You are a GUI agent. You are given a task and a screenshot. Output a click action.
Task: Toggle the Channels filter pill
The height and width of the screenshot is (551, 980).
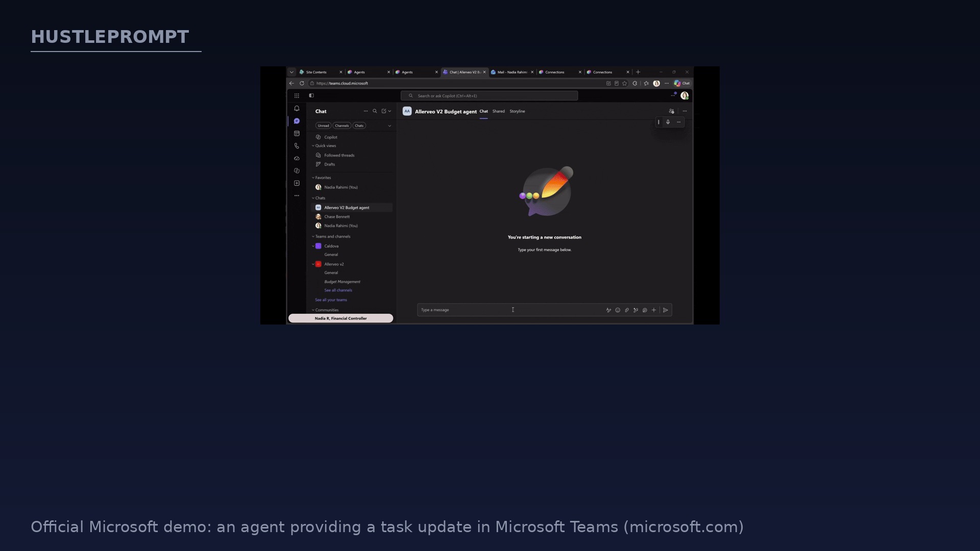342,126
